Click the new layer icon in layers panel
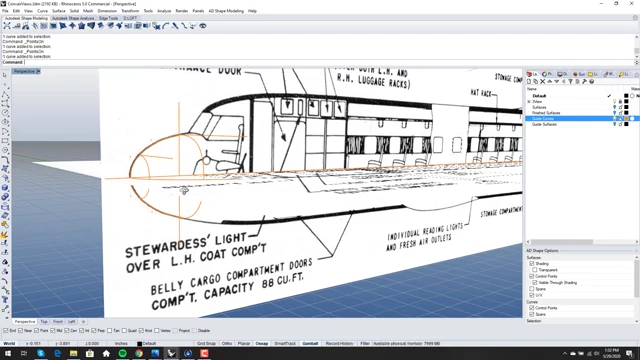 click(529, 82)
